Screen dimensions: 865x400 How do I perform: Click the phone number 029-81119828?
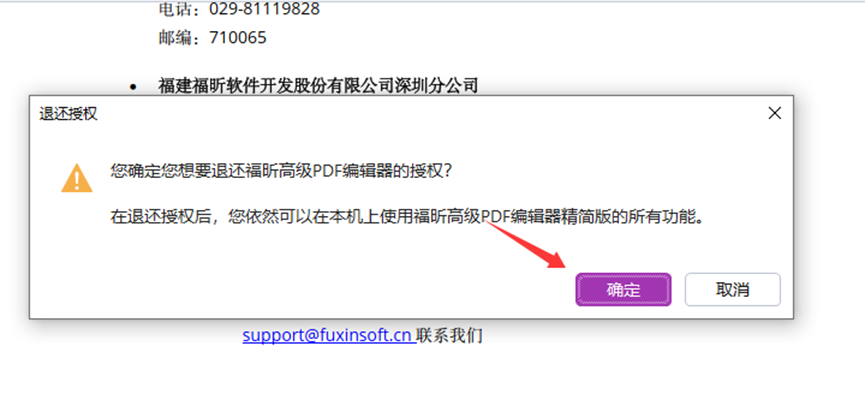coord(264,9)
